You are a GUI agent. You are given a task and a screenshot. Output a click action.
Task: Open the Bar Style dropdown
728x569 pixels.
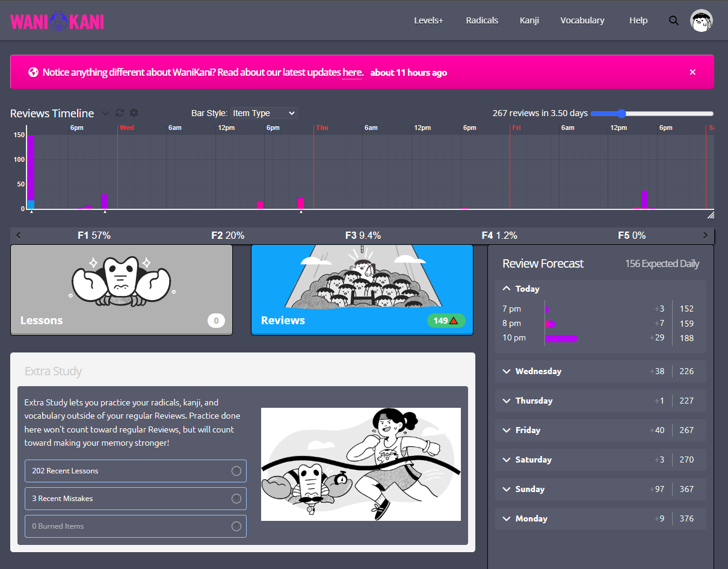click(264, 113)
